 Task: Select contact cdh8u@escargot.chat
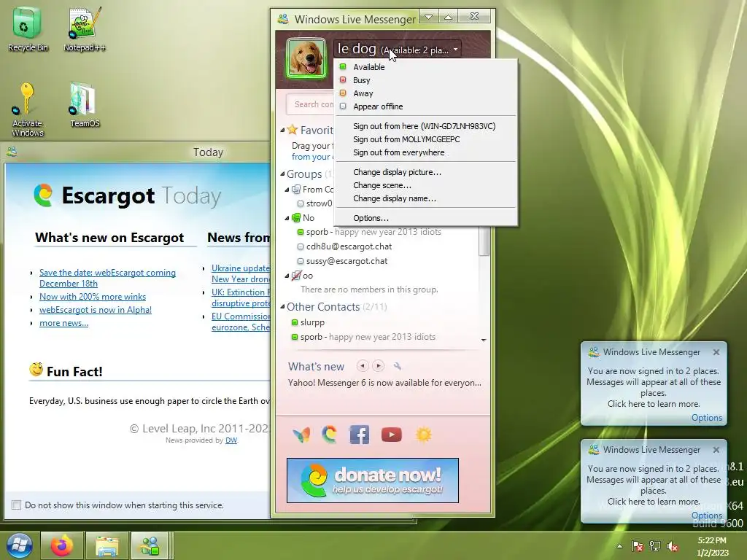tap(349, 246)
